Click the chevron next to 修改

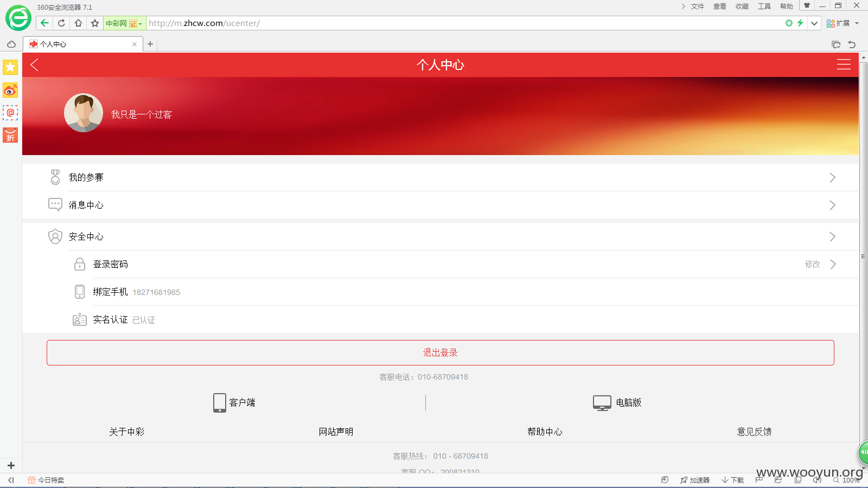pos(833,264)
